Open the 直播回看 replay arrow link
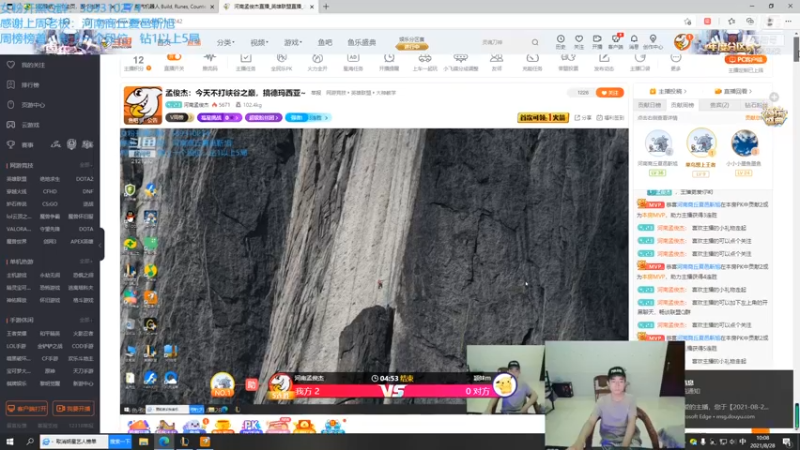 (734, 91)
